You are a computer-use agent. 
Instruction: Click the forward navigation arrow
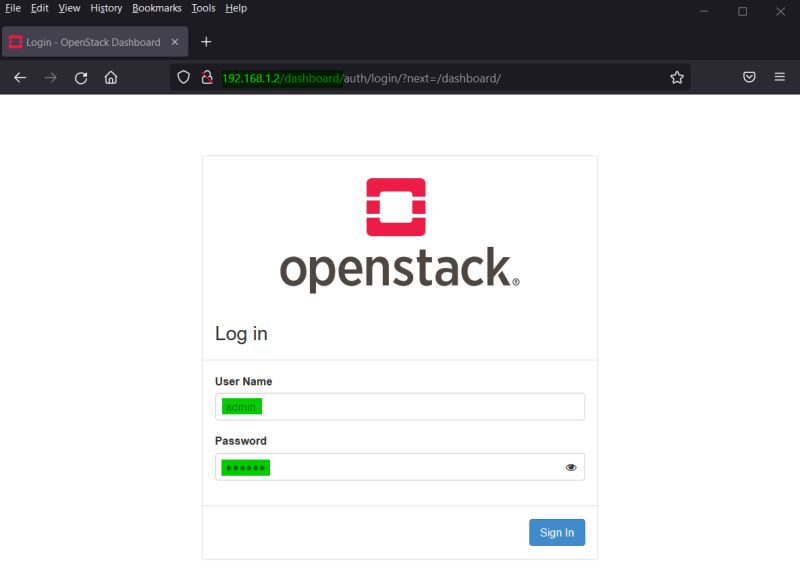coord(50,77)
